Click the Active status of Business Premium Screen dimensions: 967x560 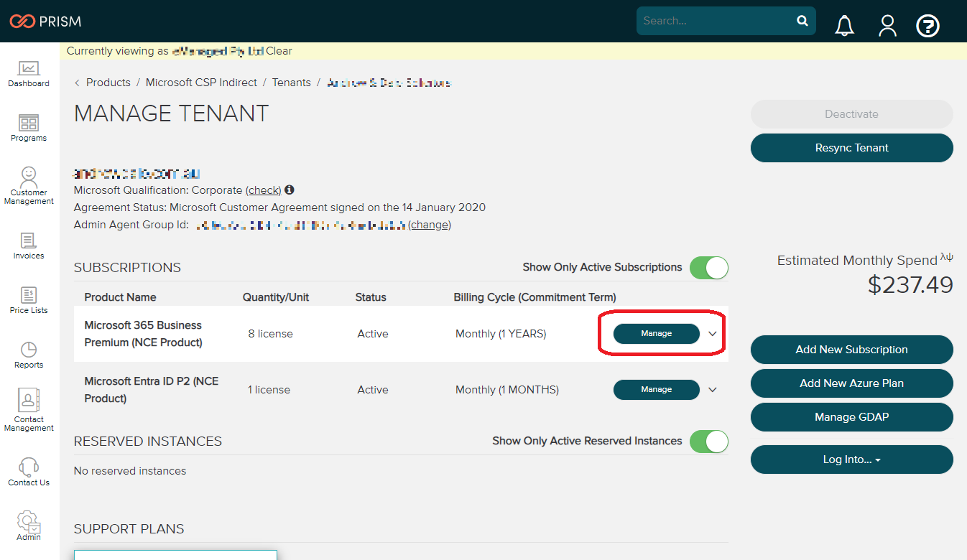pyautogui.click(x=373, y=334)
